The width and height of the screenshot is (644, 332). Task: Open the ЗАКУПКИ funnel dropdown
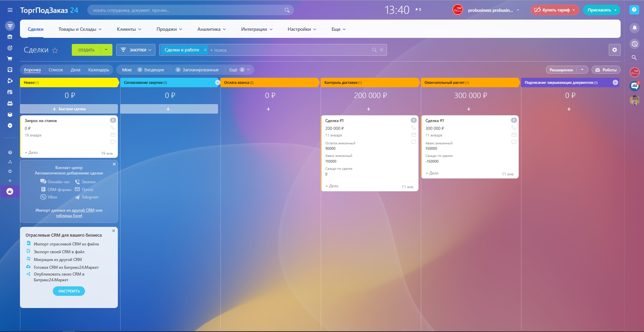pyautogui.click(x=136, y=50)
